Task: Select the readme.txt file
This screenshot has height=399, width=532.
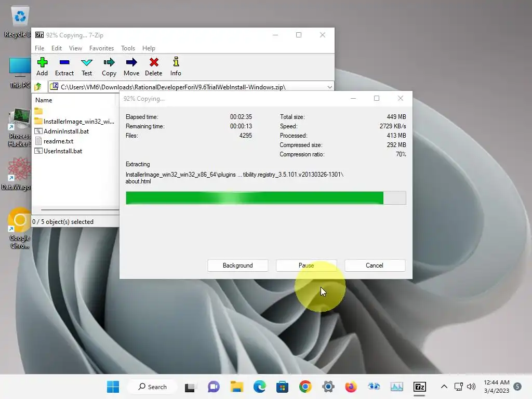Action: (x=54, y=141)
